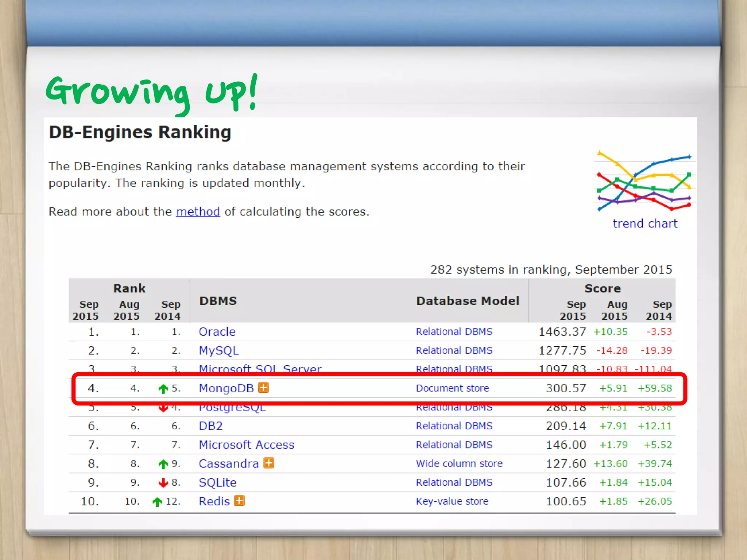Image resolution: width=747 pixels, height=560 pixels.
Task: Open the Oracle DBMS link
Action: point(217,332)
